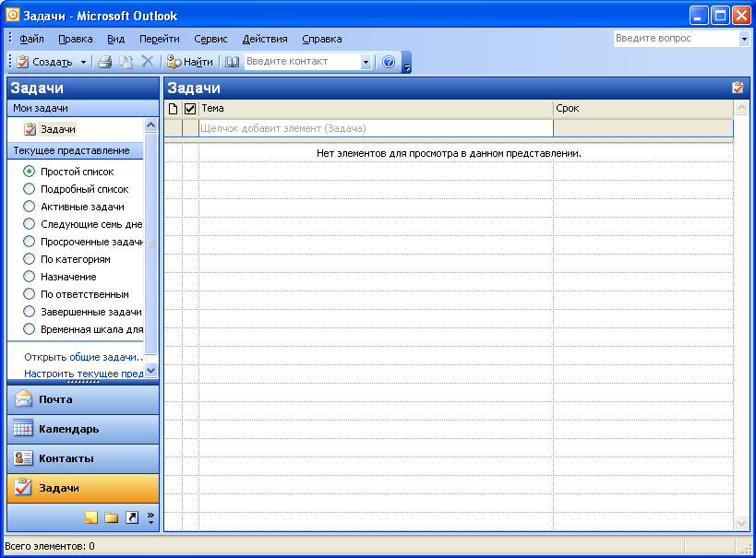This screenshot has height=558, width=756.
Task: Click the Print icon in toolbar
Action: tap(104, 62)
